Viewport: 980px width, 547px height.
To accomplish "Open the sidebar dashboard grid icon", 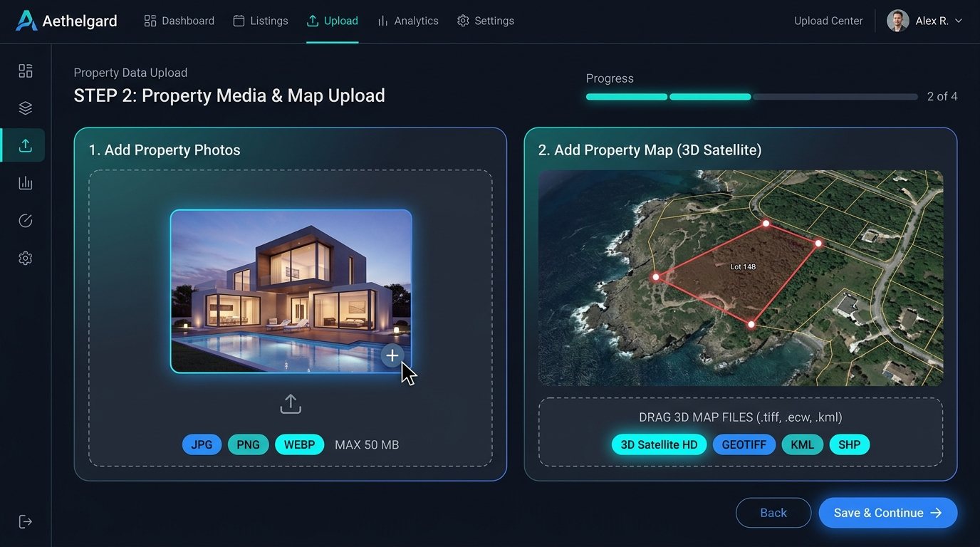I will 26,71.
